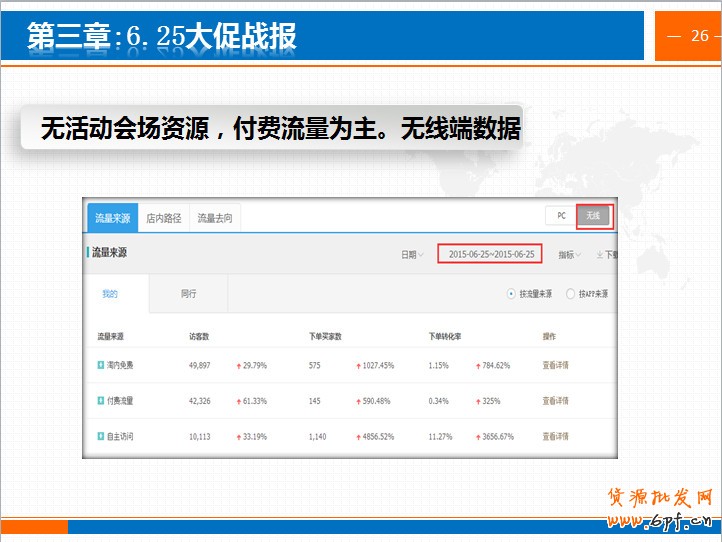This screenshot has width=722, height=542.
Task: Switch to the PC view toggle
Action: click(561, 216)
